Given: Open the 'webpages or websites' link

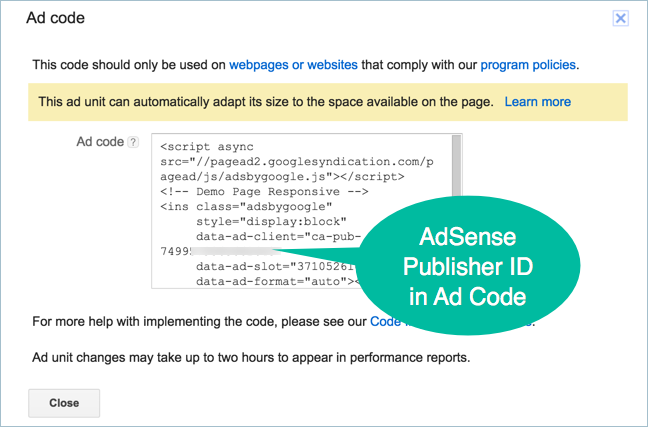Looking at the screenshot, I should click(x=293, y=65).
